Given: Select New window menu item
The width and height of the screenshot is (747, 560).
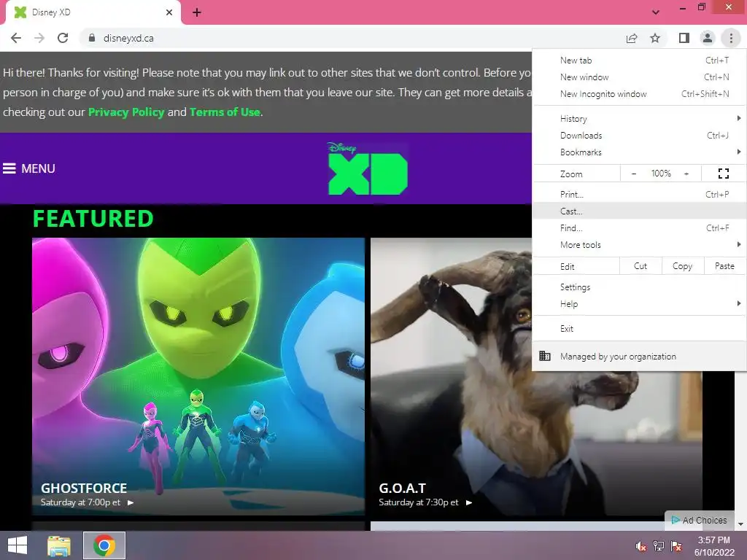Looking at the screenshot, I should coord(639,77).
